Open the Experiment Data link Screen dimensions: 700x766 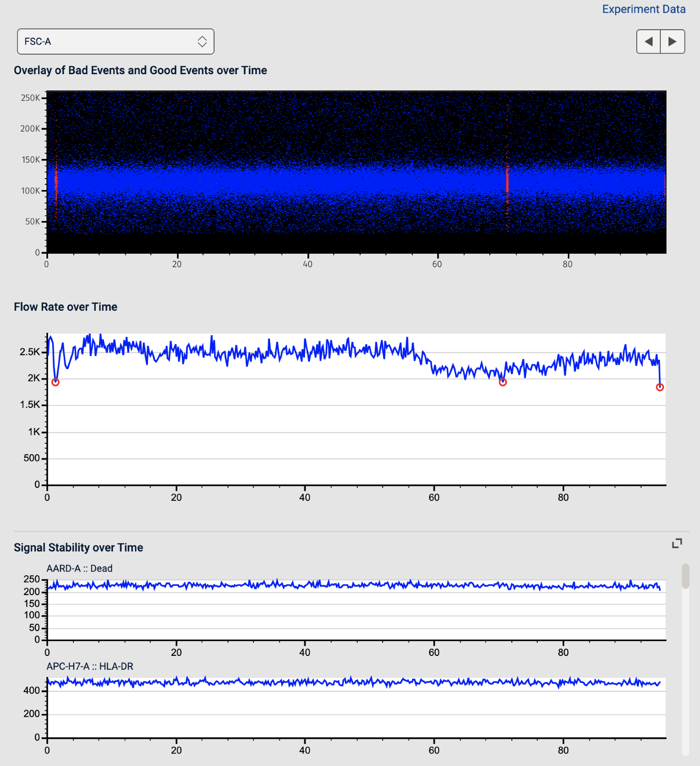tap(644, 9)
